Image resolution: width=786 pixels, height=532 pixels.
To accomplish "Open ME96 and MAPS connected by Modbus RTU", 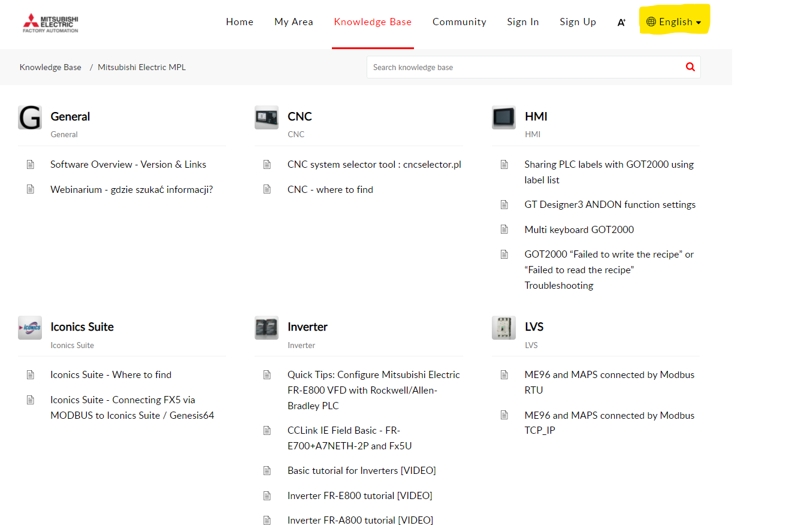I will click(609, 382).
